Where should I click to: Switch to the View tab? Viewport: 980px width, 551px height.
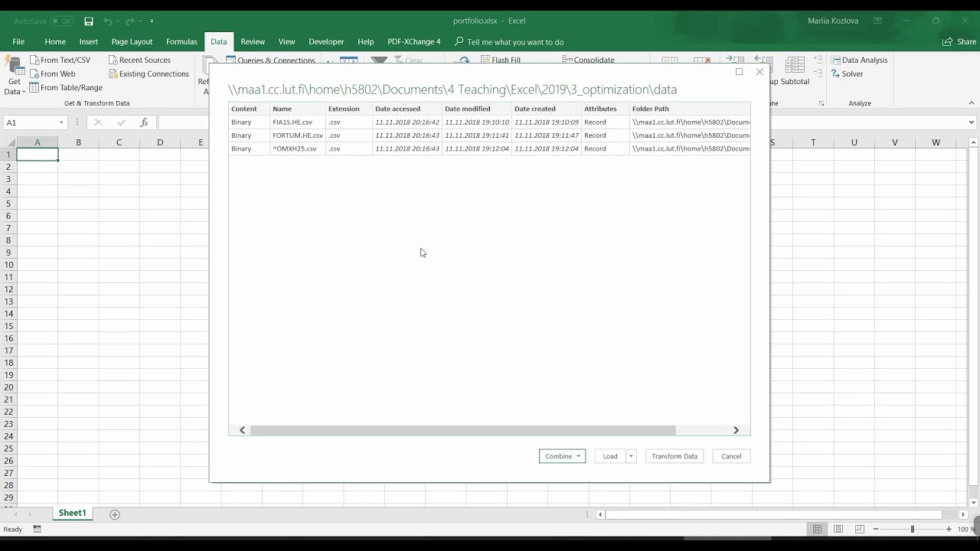286,41
